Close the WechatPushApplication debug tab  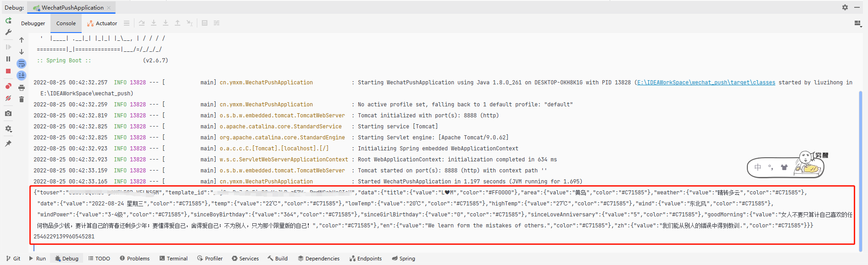[109, 8]
